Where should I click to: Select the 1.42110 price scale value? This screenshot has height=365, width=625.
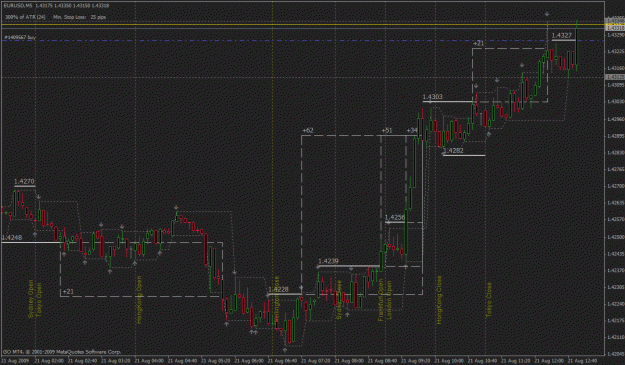coord(615,338)
